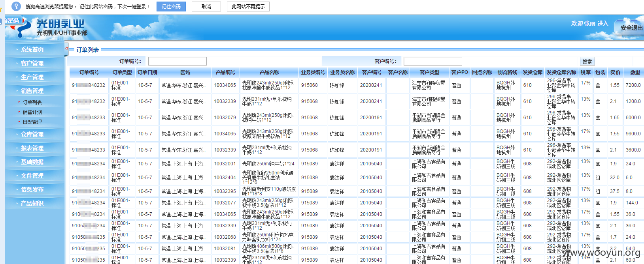This screenshot has width=644, height=264.
Task: Expand 文件管理 menu
Action: (32, 176)
